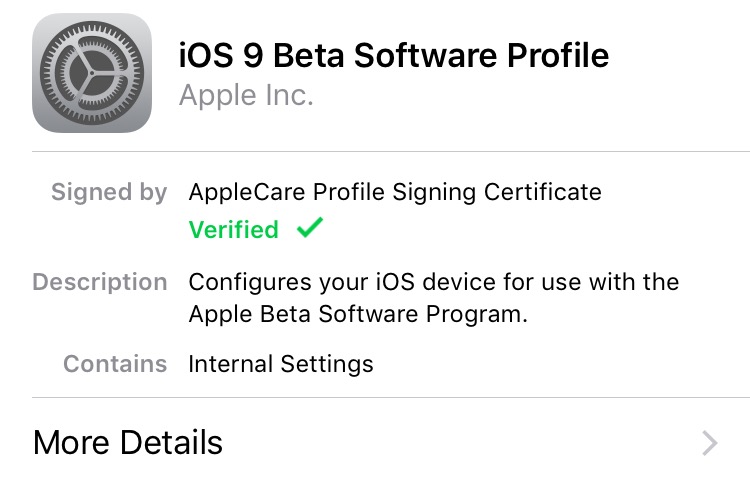Tap the line starting with Configures your iOS device

(x=434, y=282)
